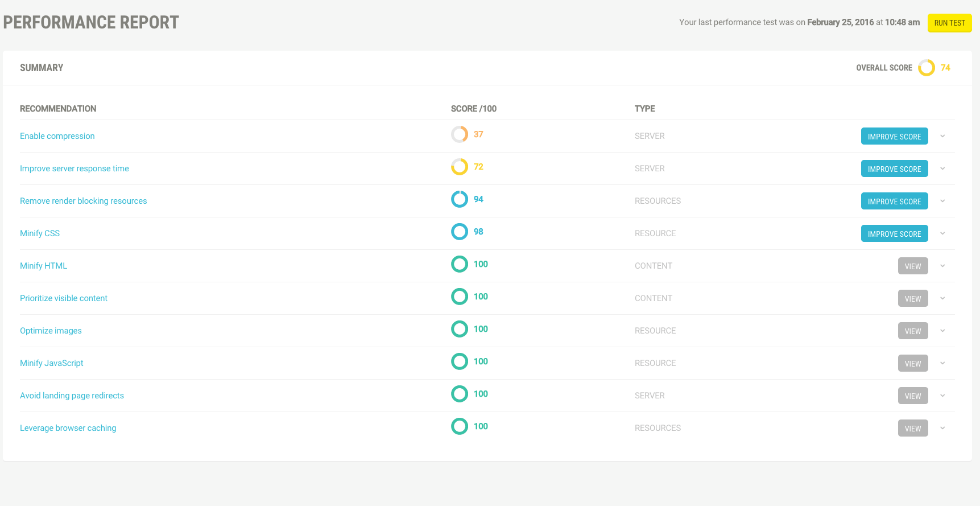Click the overall score value 74
This screenshot has width=980, height=506.
point(945,68)
